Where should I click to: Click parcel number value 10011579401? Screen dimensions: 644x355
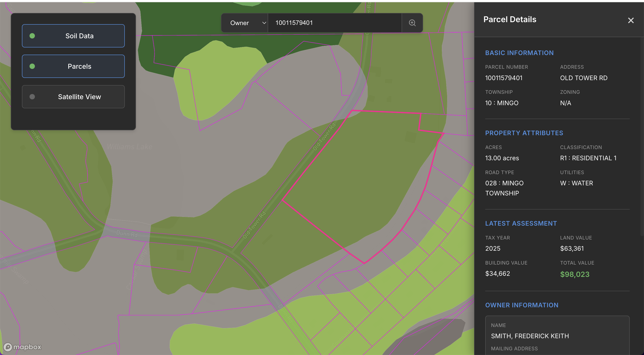[504, 78]
